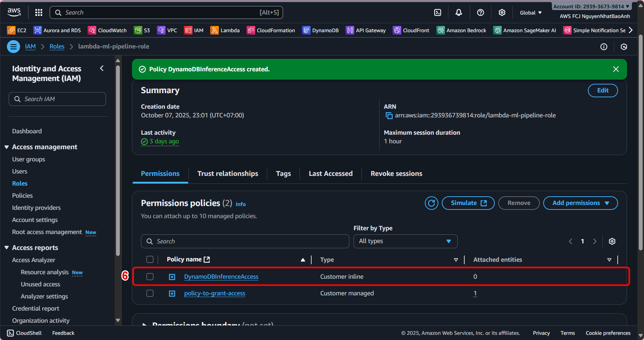Viewport: 644px width, 340px height.
Task: Check the DynamoDBInferenceAccess policy row
Action: pyautogui.click(x=150, y=277)
